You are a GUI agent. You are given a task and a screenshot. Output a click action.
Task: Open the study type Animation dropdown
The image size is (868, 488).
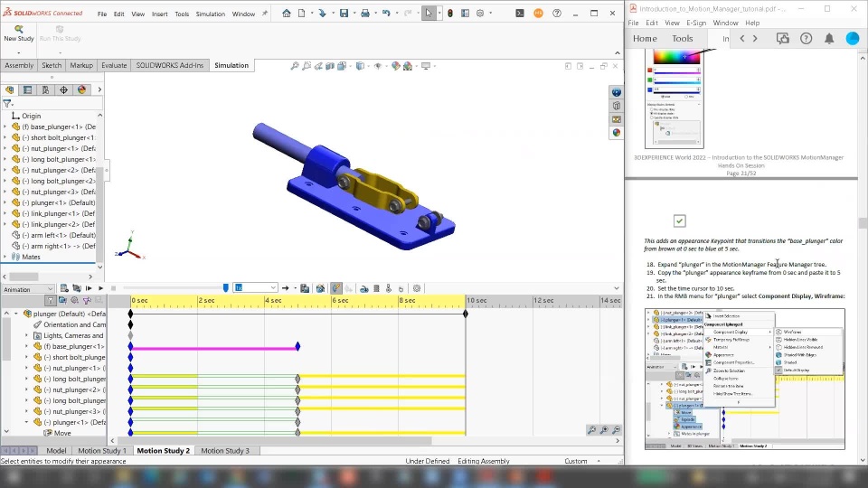click(28, 289)
